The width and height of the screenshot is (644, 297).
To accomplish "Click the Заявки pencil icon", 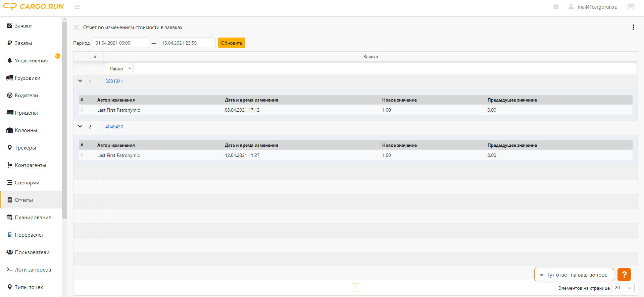I will 10,25.
